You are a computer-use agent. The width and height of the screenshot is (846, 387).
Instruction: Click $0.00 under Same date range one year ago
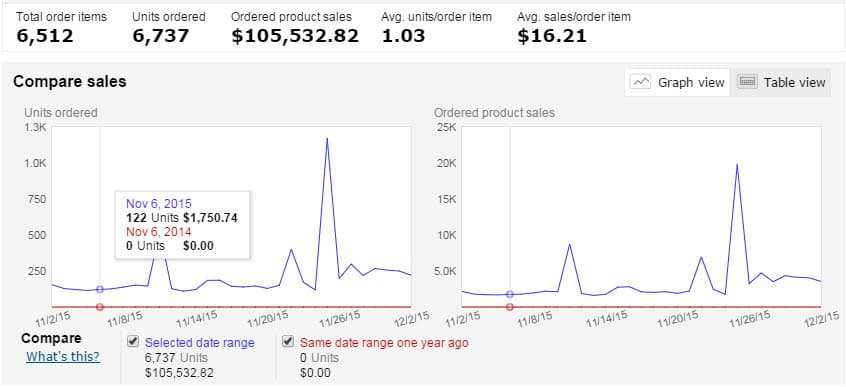coord(315,373)
